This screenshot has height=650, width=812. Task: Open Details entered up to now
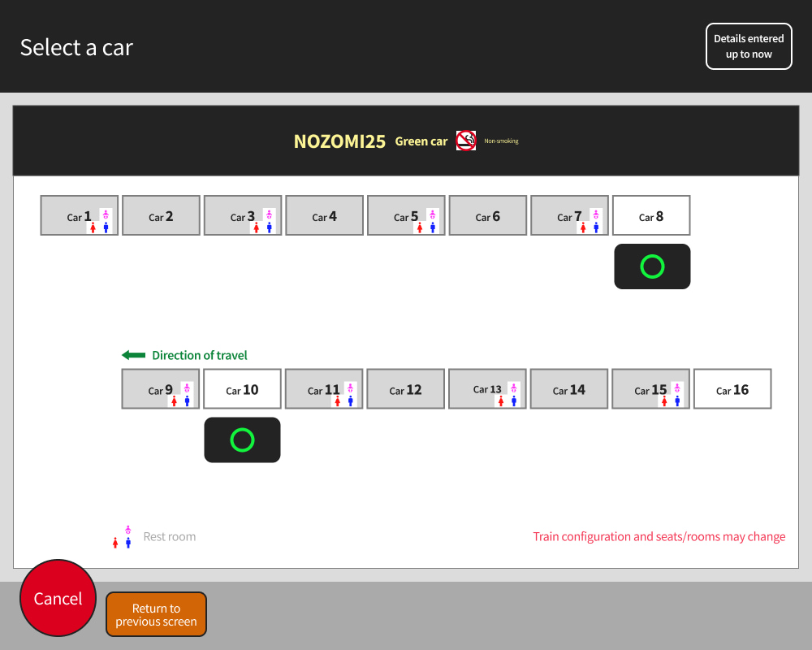pyautogui.click(x=749, y=46)
